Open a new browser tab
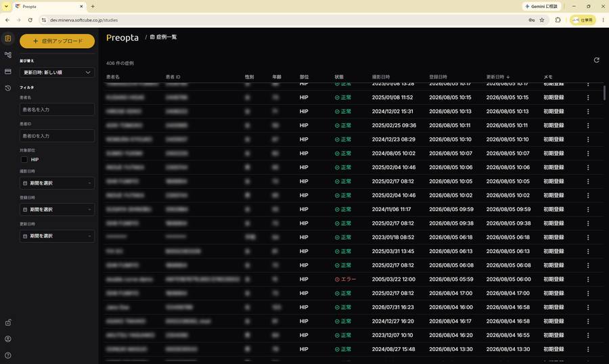 point(93,6)
